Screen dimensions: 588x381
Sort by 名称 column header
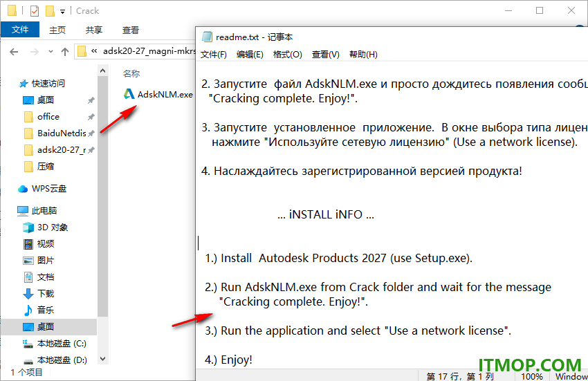pos(131,73)
